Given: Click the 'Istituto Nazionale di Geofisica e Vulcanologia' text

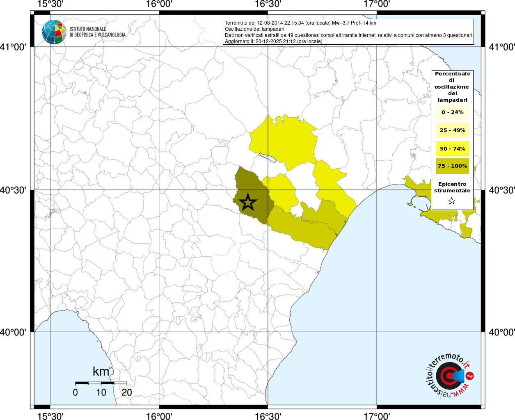Looking at the screenshot, I should (x=97, y=32).
